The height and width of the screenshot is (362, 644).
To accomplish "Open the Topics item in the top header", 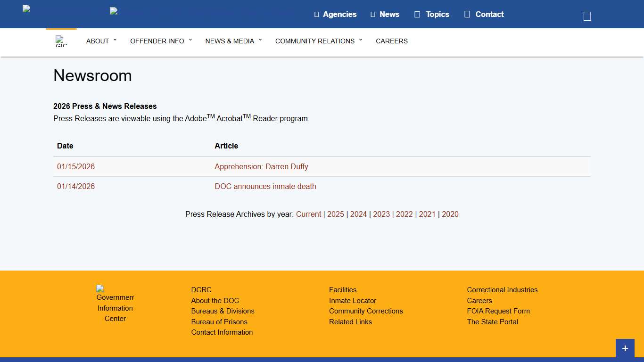I will (x=432, y=14).
